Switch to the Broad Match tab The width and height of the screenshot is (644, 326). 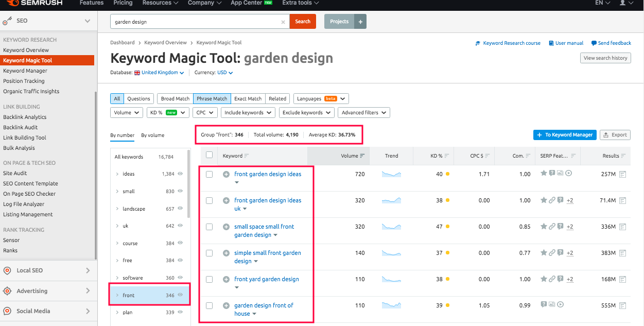[175, 98]
